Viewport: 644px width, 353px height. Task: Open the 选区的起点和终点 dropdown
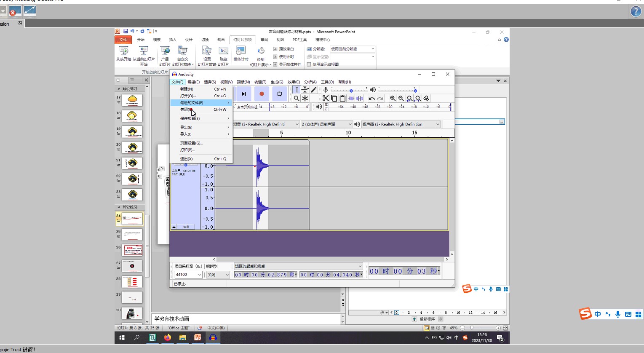298,266
